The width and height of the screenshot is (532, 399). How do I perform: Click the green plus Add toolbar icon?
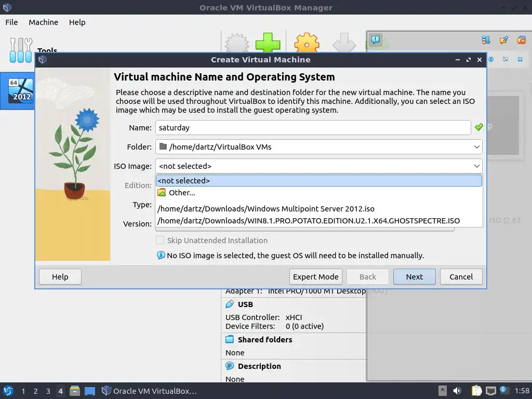(x=268, y=43)
